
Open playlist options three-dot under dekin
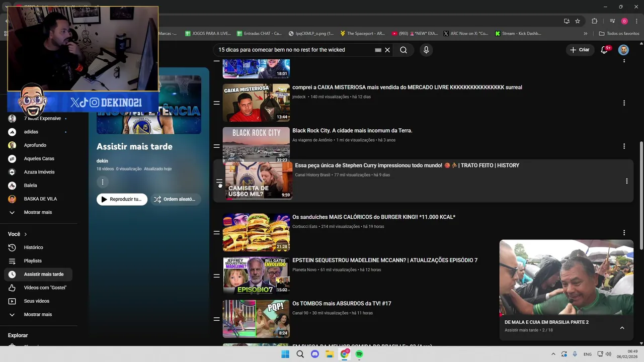click(x=102, y=182)
